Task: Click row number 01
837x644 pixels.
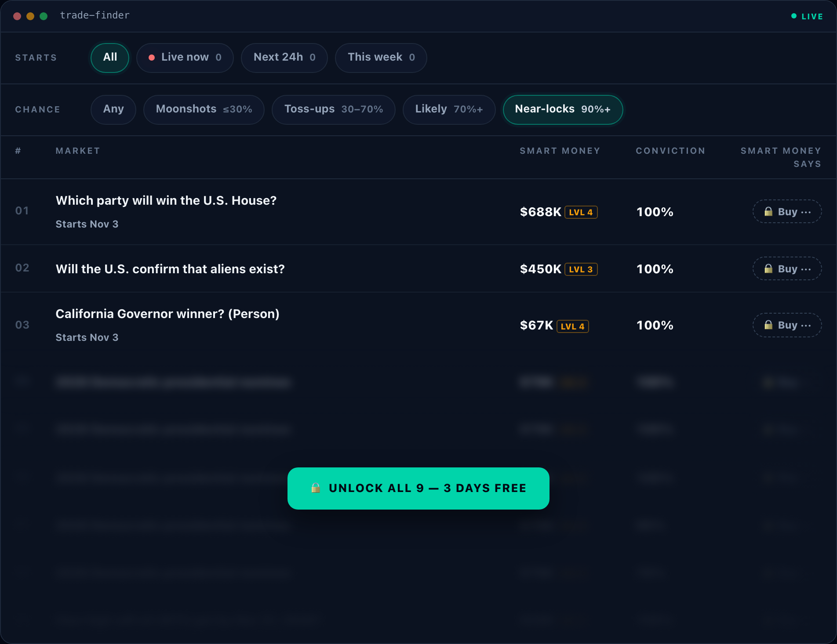Action: 22,211
